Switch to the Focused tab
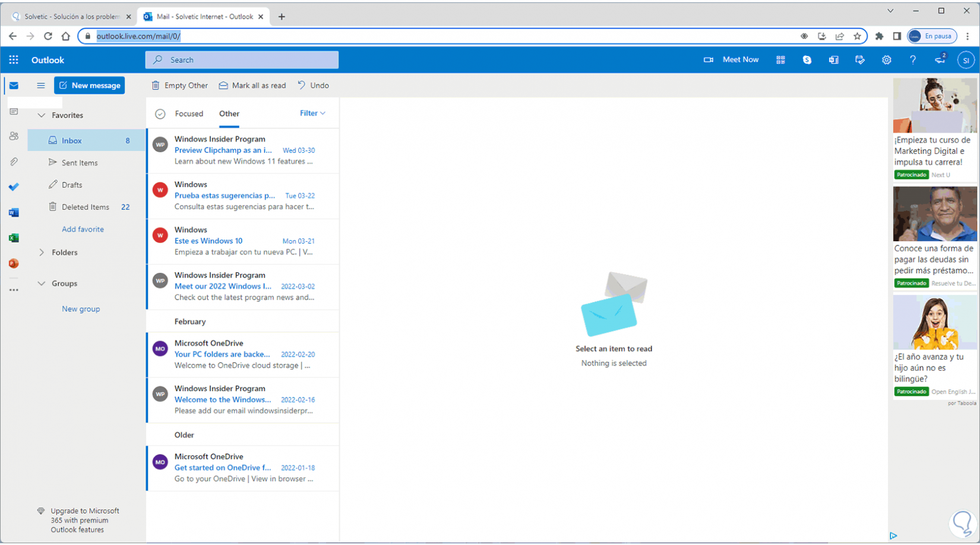Viewport: 980px width, 545px height. coord(189,114)
